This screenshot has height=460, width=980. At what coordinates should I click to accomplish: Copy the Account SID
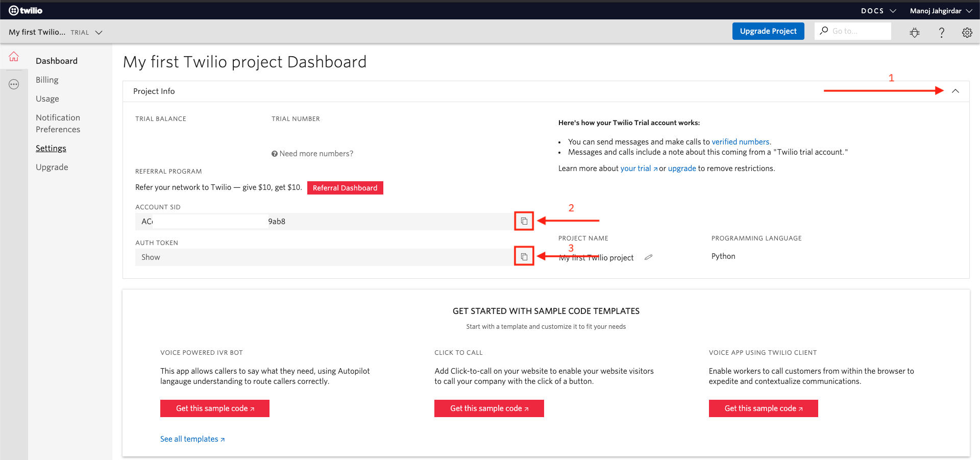point(524,221)
